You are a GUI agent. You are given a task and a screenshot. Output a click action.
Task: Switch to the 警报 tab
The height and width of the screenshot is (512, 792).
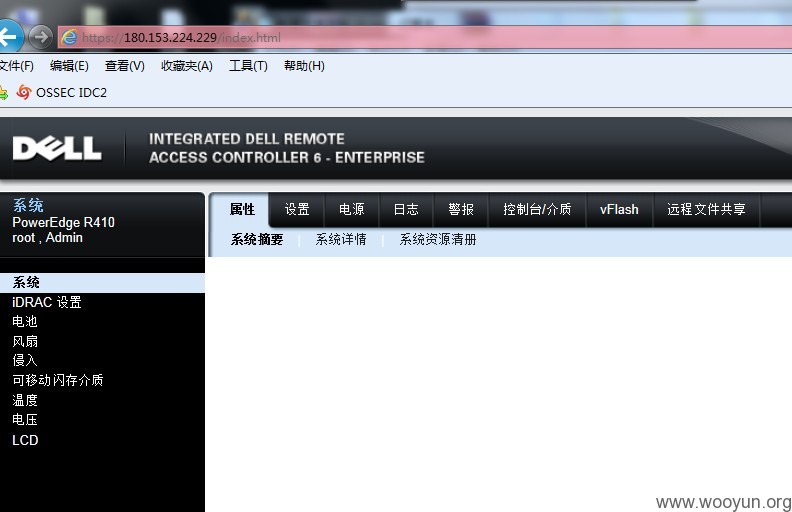(x=461, y=209)
